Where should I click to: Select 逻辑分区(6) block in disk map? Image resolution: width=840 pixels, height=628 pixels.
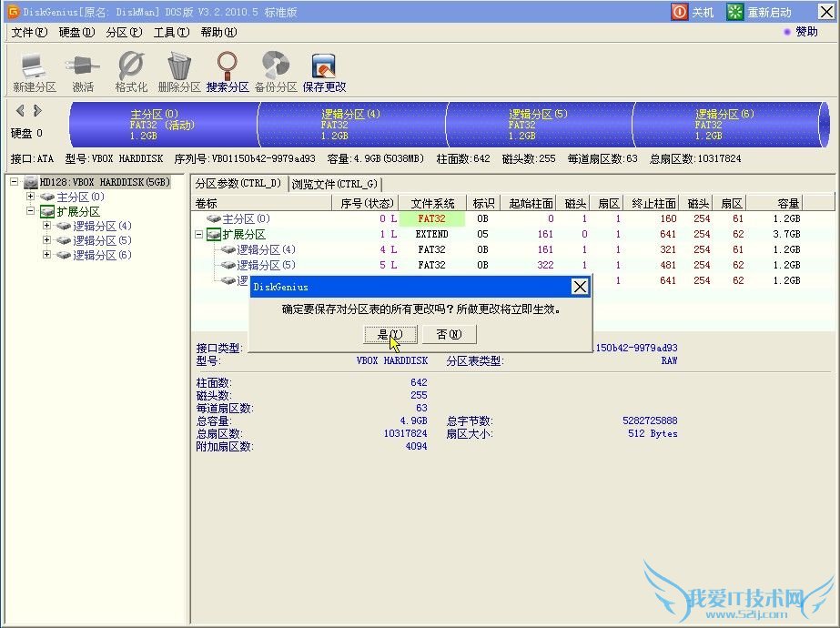(x=726, y=125)
